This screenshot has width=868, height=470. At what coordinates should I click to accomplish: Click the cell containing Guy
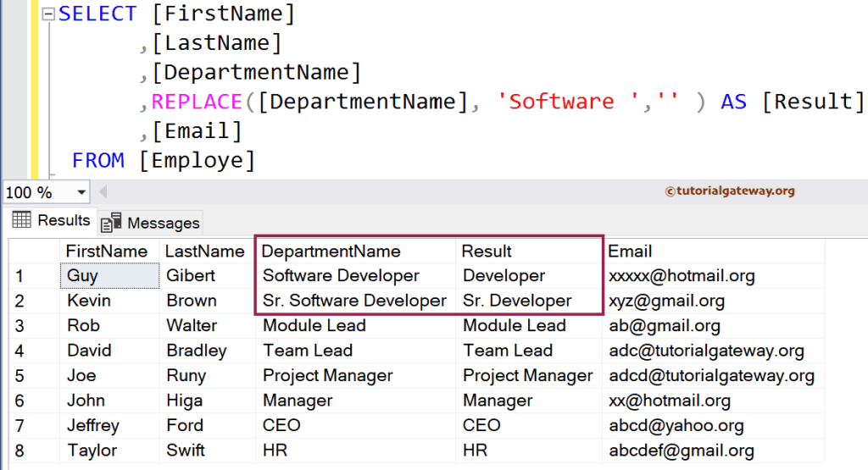coord(109,276)
